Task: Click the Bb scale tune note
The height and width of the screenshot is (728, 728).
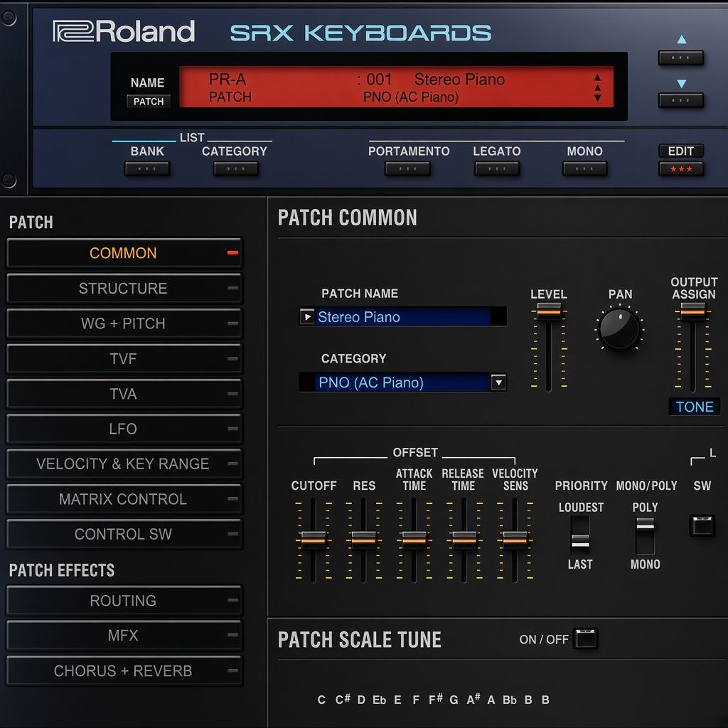Action: coord(509,700)
